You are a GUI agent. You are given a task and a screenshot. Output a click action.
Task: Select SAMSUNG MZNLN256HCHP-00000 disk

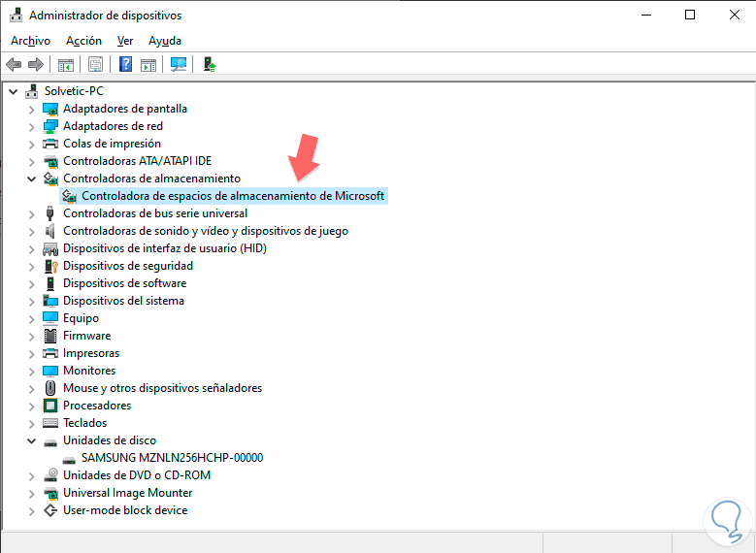[172, 458]
